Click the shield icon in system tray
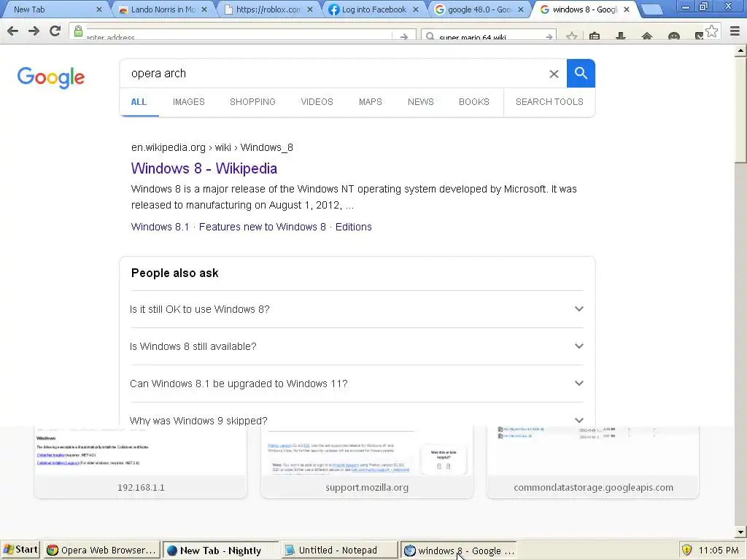 (687, 550)
